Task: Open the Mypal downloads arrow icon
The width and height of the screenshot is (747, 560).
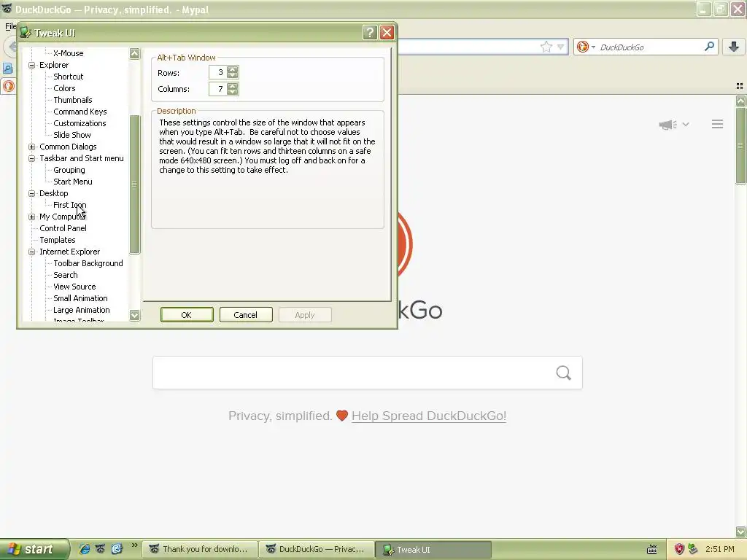Action: 734,47
